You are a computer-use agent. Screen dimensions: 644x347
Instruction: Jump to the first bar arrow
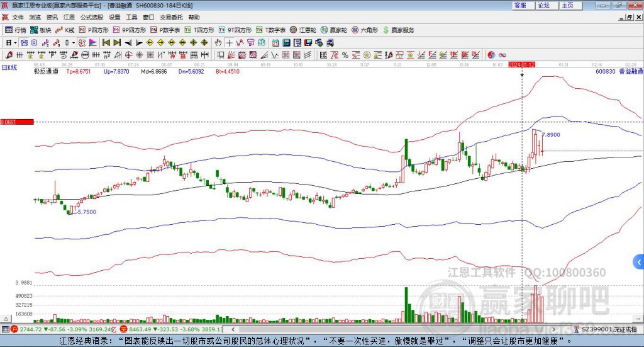click(106, 43)
